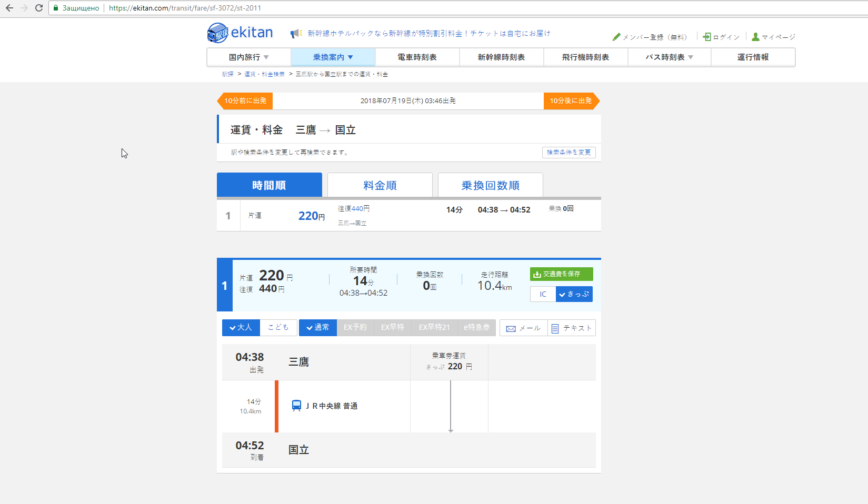Screen dimensions: 868x504
Task: Switch to the 料金順 tab
Action: pos(380,185)
